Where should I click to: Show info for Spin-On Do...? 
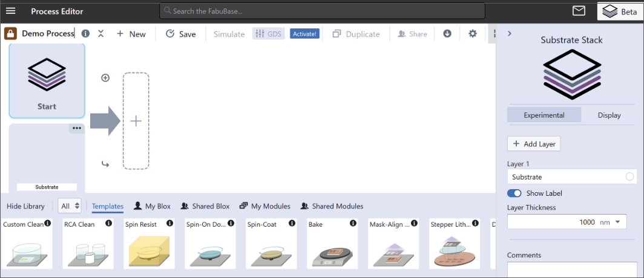231,224
